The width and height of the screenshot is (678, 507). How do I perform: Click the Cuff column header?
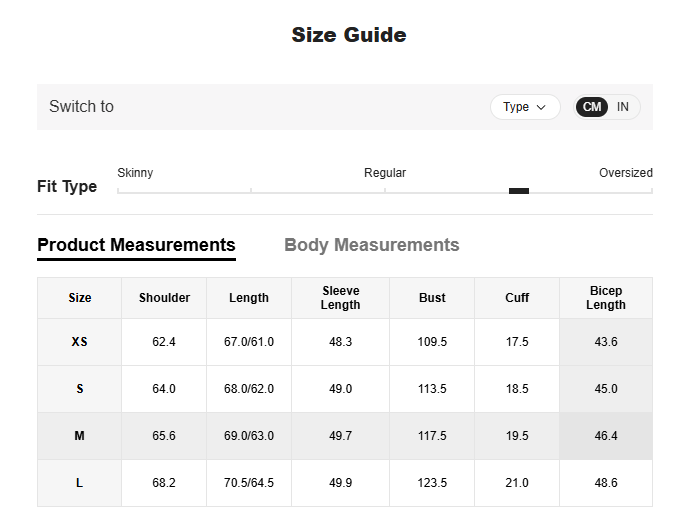click(517, 298)
